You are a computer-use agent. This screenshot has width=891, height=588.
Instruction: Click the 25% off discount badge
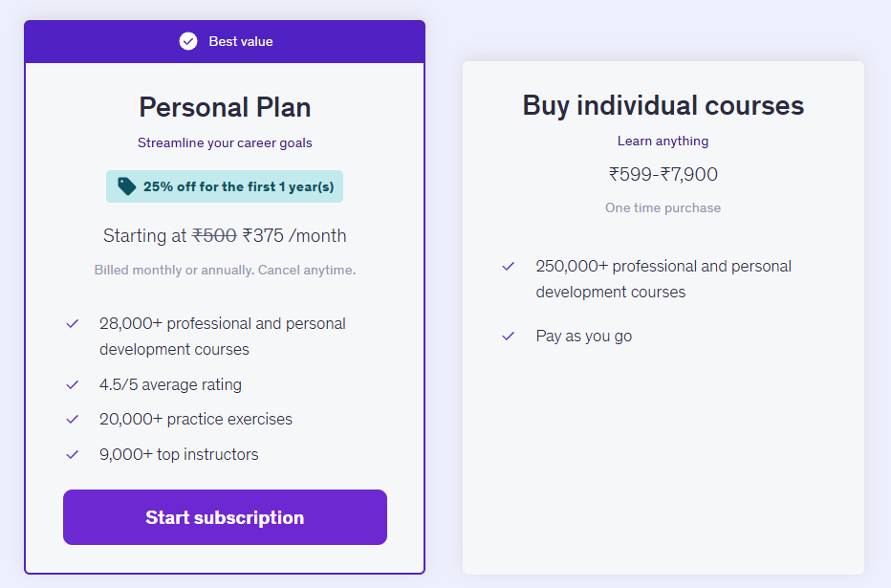tap(224, 186)
